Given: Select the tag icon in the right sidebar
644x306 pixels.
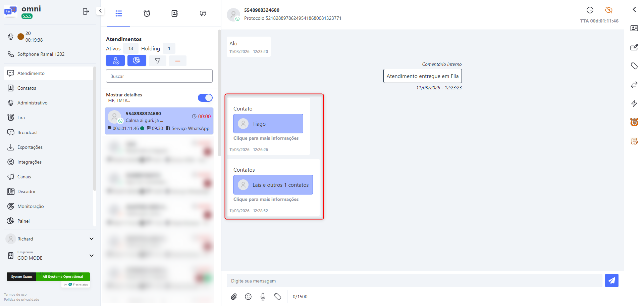Looking at the screenshot, I should pos(634,66).
